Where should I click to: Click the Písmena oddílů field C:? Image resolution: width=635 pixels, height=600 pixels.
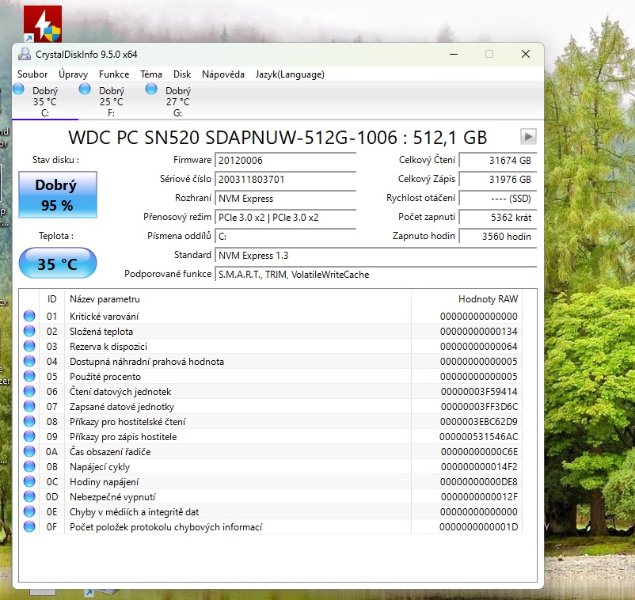point(285,236)
